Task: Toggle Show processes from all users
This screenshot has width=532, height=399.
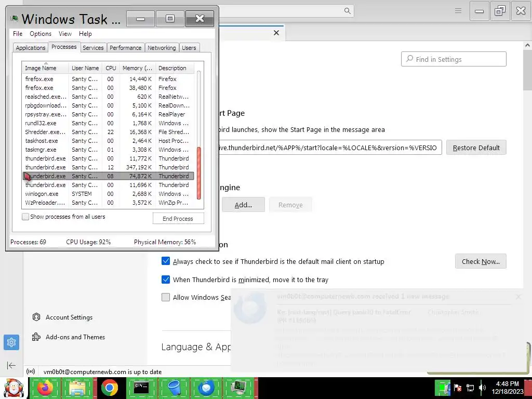Action: [25, 217]
